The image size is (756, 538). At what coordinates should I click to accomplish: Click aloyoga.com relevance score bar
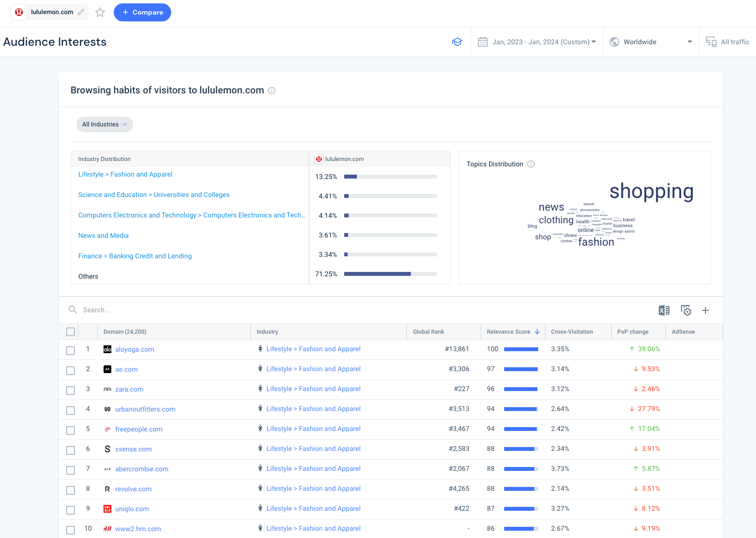point(521,349)
